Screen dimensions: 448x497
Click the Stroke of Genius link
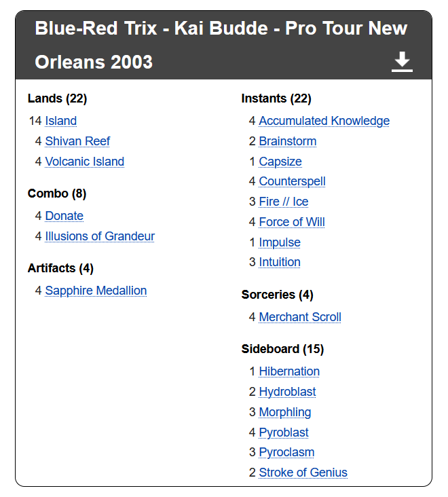pos(303,473)
